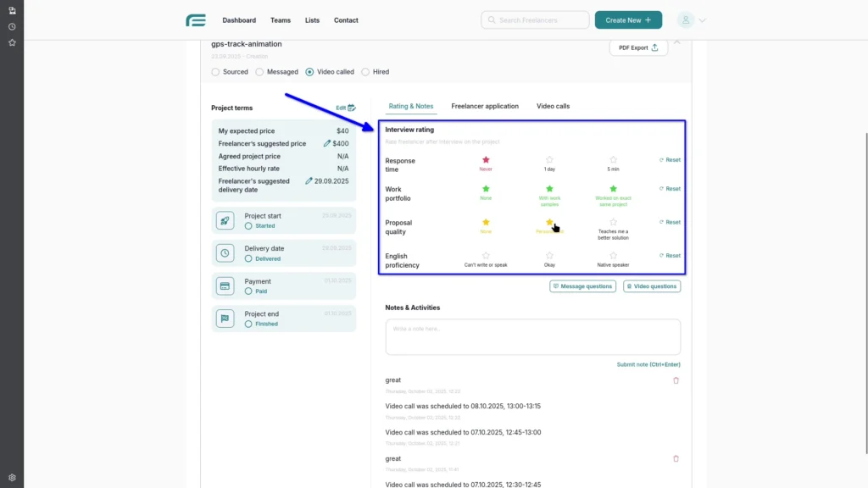
Task: Delete the first 'great' note using the trash icon
Action: (676, 380)
